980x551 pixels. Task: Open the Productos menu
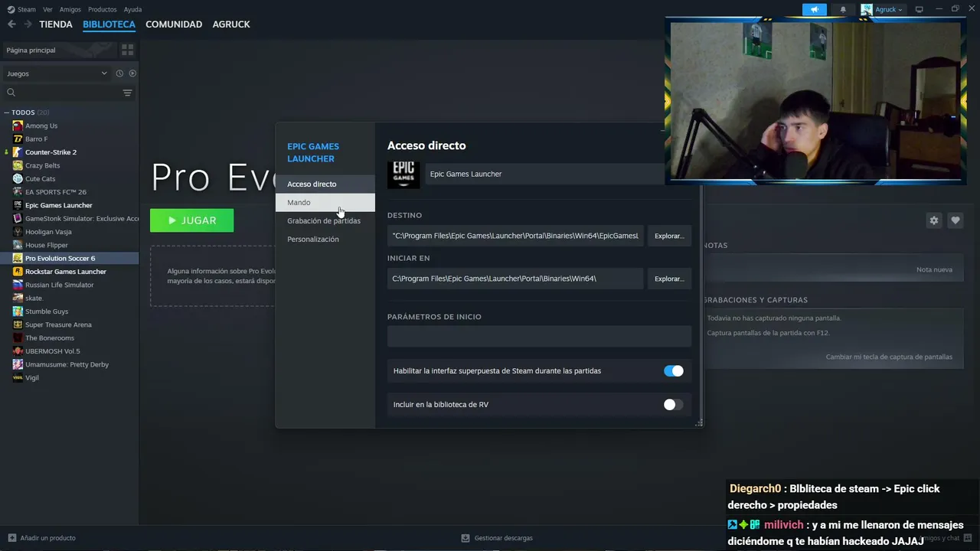click(x=103, y=9)
